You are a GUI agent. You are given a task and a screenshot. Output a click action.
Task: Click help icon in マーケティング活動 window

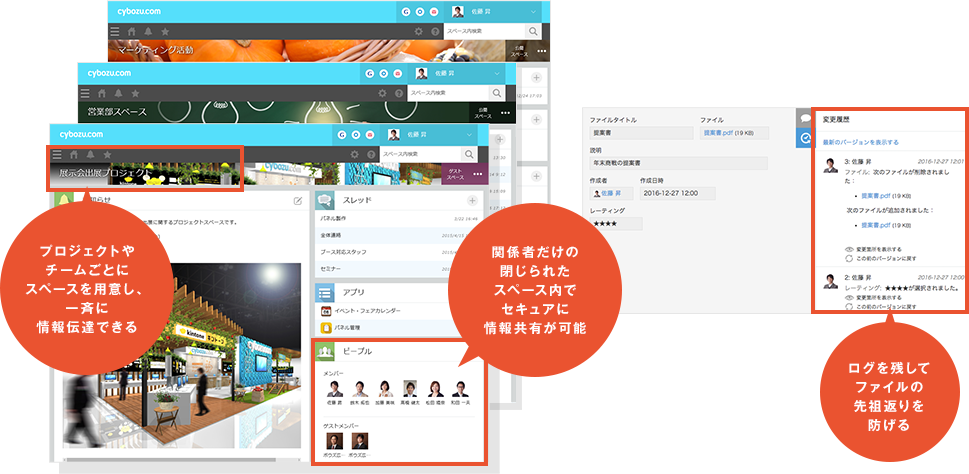pyautogui.click(x=435, y=32)
